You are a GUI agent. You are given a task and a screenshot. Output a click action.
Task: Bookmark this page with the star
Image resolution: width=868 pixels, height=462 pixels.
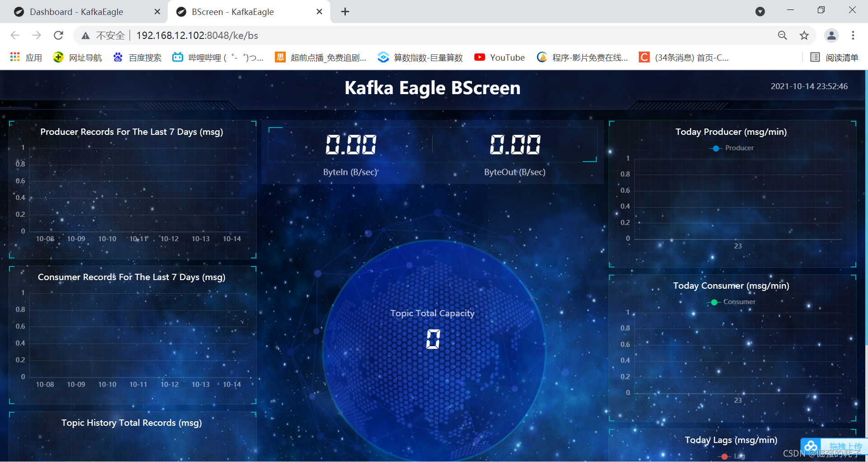(804, 35)
